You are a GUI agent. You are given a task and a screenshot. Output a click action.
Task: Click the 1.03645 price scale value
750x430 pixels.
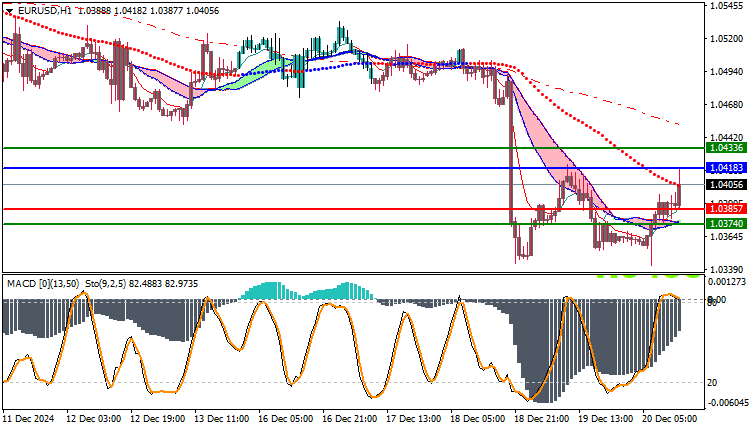coord(727,237)
